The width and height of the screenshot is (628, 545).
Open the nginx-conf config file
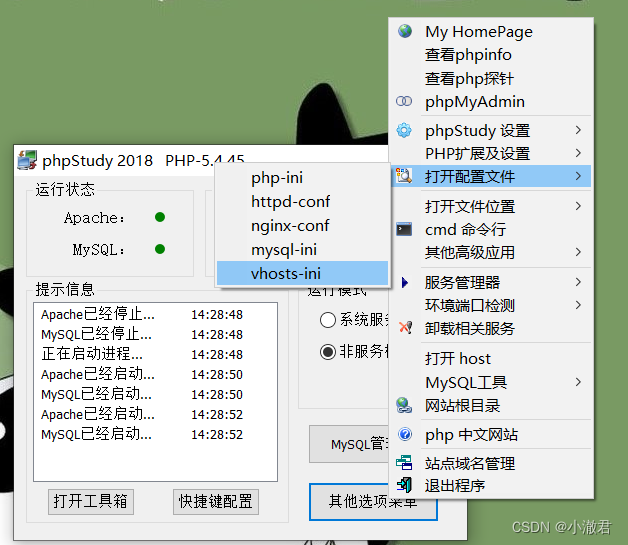click(x=302, y=225)
